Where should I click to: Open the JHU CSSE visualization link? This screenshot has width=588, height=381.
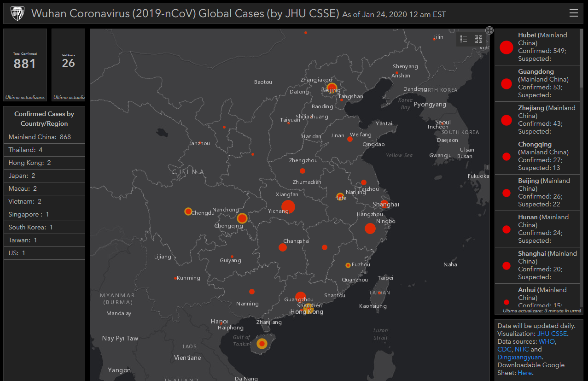point(553,334)
